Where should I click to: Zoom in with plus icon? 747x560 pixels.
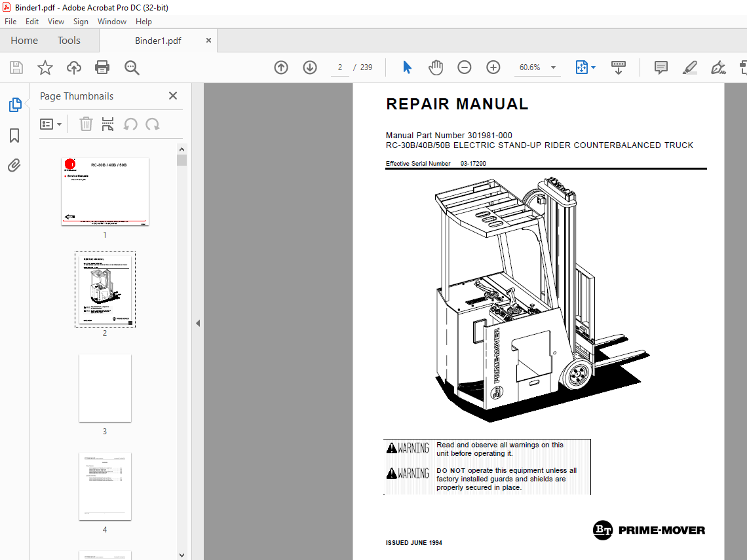point(493,67)
